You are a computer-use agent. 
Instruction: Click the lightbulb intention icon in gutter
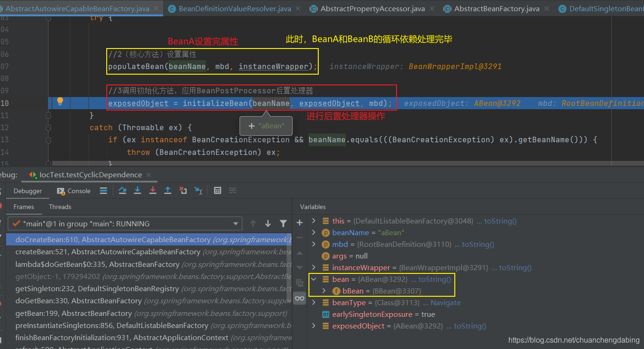(60, 101)
